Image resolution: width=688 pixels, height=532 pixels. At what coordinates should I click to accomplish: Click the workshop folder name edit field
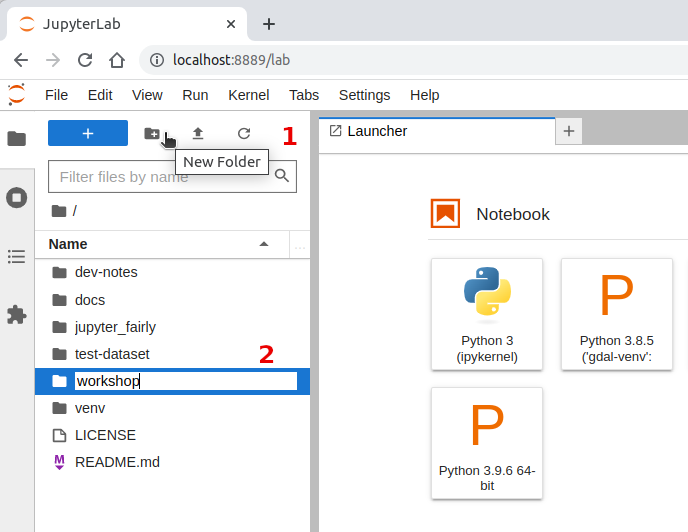tap(186, 381)
